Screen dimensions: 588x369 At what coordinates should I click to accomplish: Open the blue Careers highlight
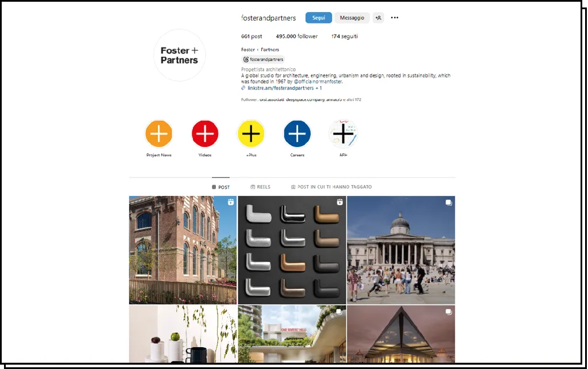click(297, 134)
